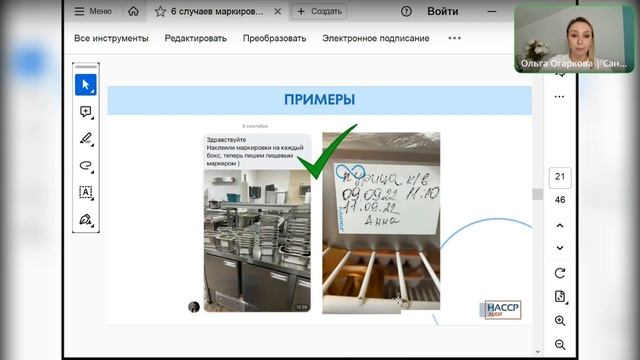Click the scrollbar down arrow
This screenshot has width=640, height=360.
tap(538, 352)
